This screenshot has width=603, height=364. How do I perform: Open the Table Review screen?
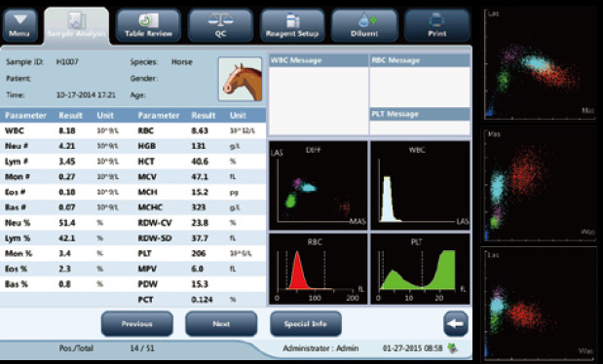pos(148,25)
